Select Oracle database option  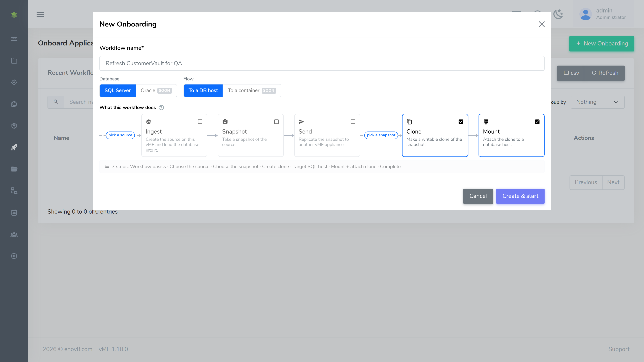pyautogui.click(x=156, y=90)
